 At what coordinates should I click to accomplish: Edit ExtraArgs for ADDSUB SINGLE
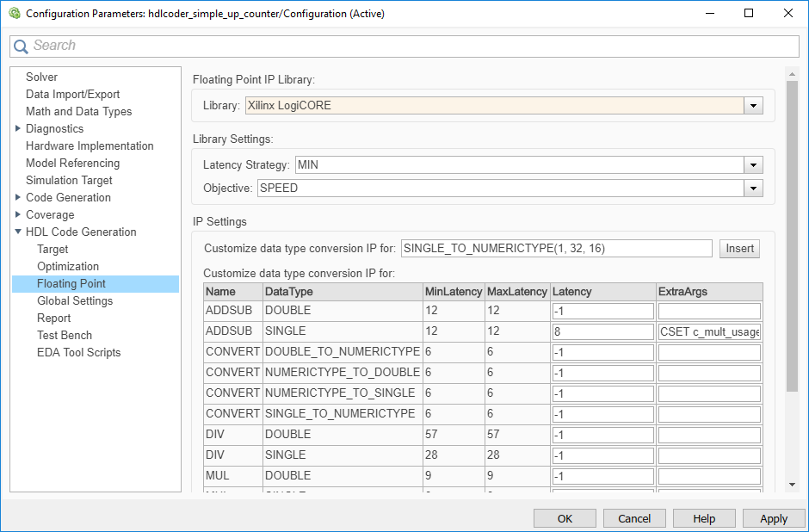pyautogui.click(x=709, y=331)
